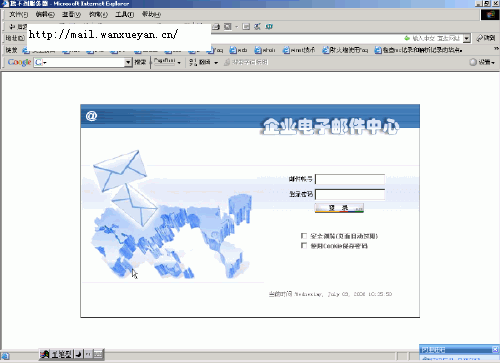Open the 防火墙使用faq favorites link

click(345, 50)
